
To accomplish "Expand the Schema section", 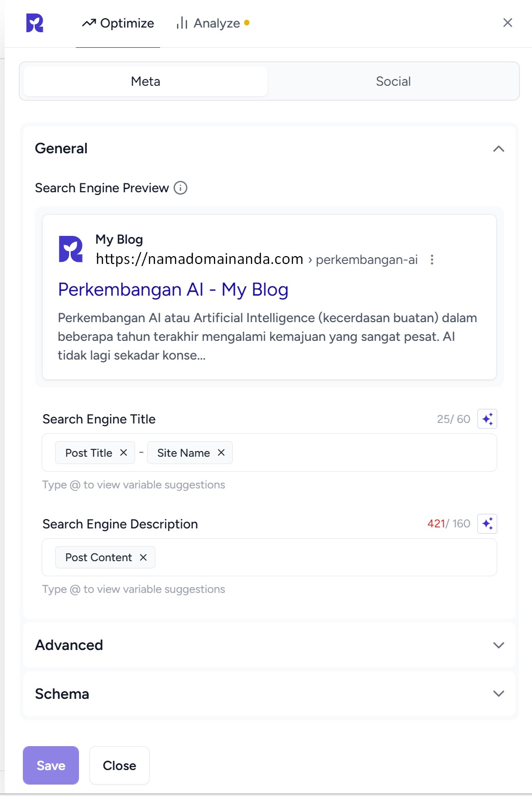I will pyautogui.click(x=498, y=694).
